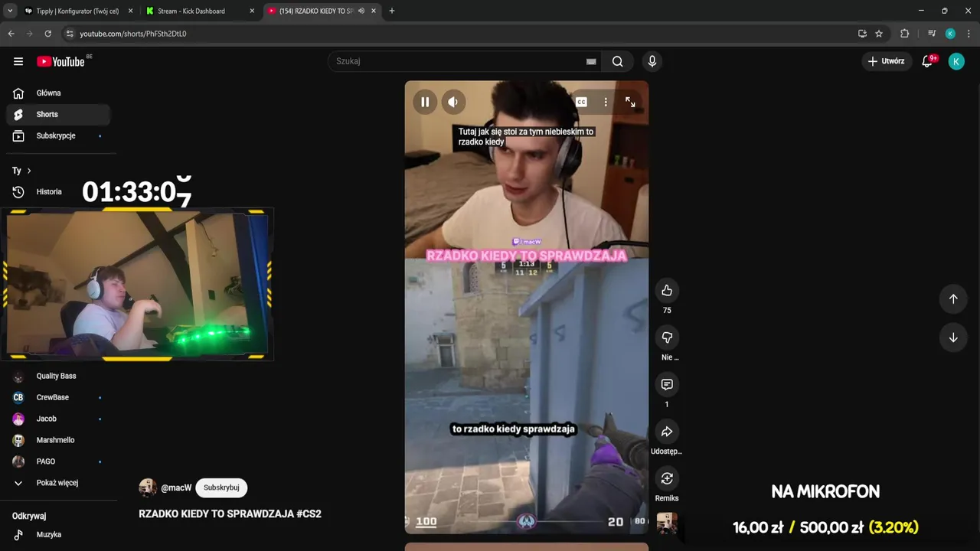Image resolution: width=980 pixels, height=551 pixels.
Task: Click the RZADKO KIEDY TO SPRAWDZAJA #CS2 title
Action: pos(230,514)
